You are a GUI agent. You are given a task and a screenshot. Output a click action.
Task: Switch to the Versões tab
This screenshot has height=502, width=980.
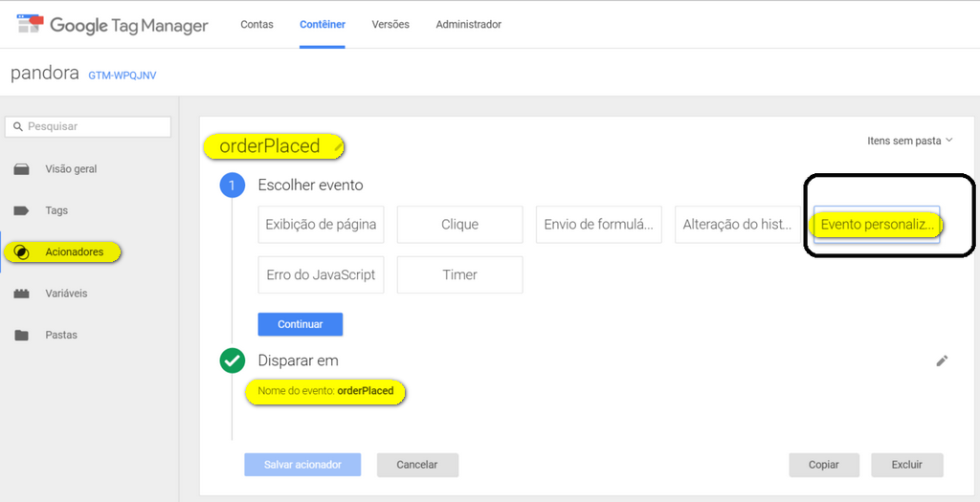(390, 24)
